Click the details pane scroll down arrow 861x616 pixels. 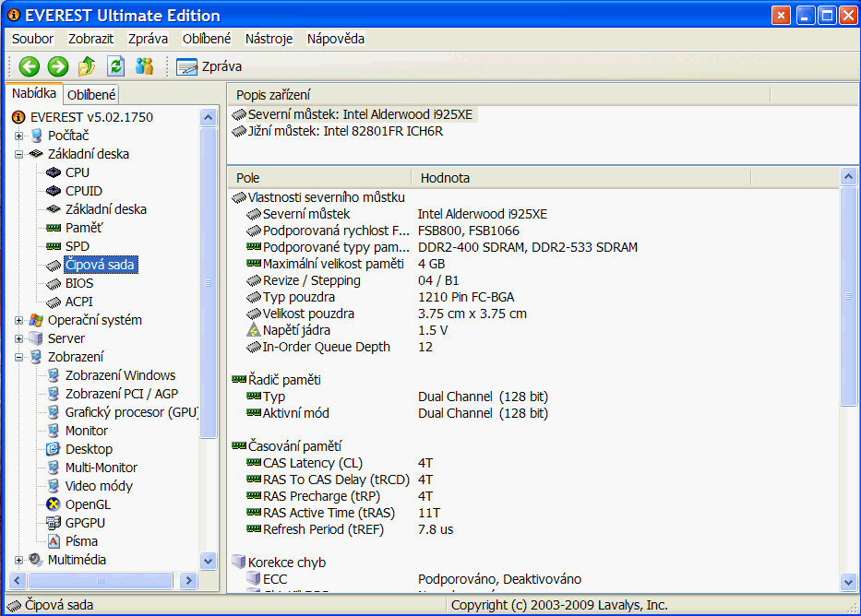tap(849, 582)
